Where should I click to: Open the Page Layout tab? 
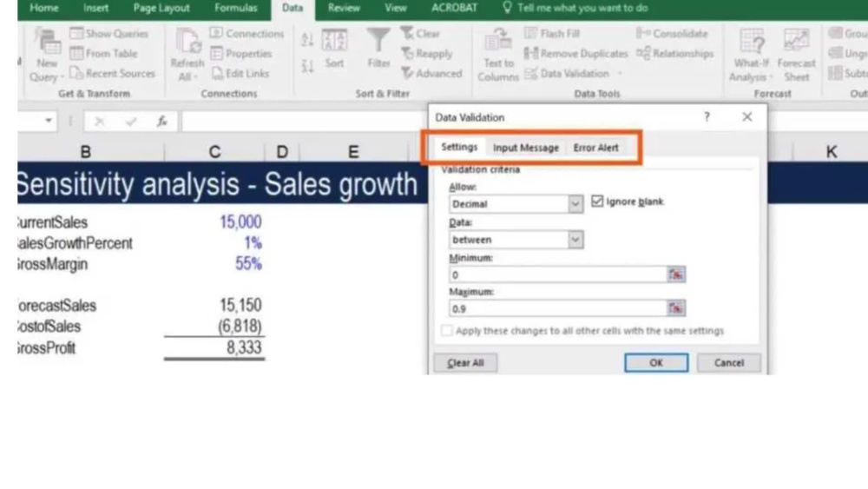(161, 9)
